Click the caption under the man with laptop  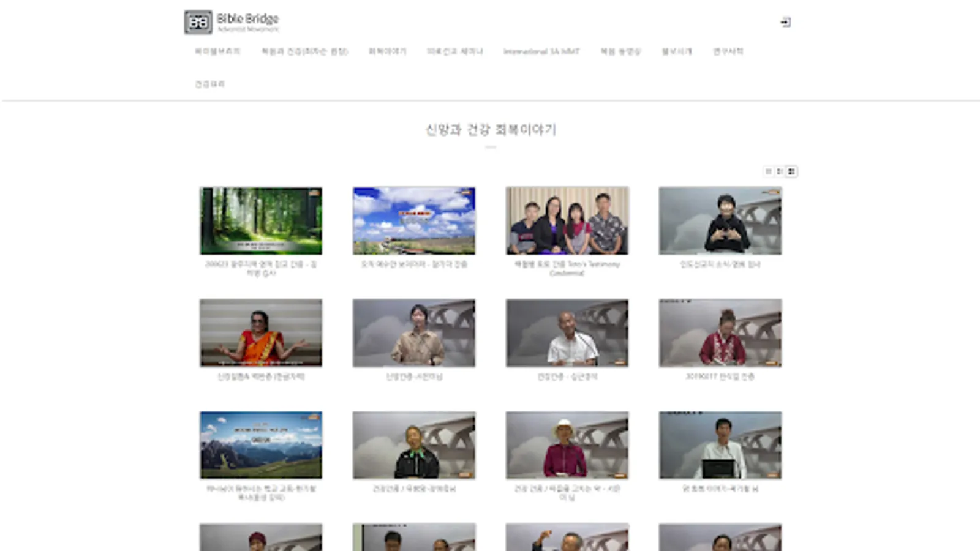[x=720, y=489]
